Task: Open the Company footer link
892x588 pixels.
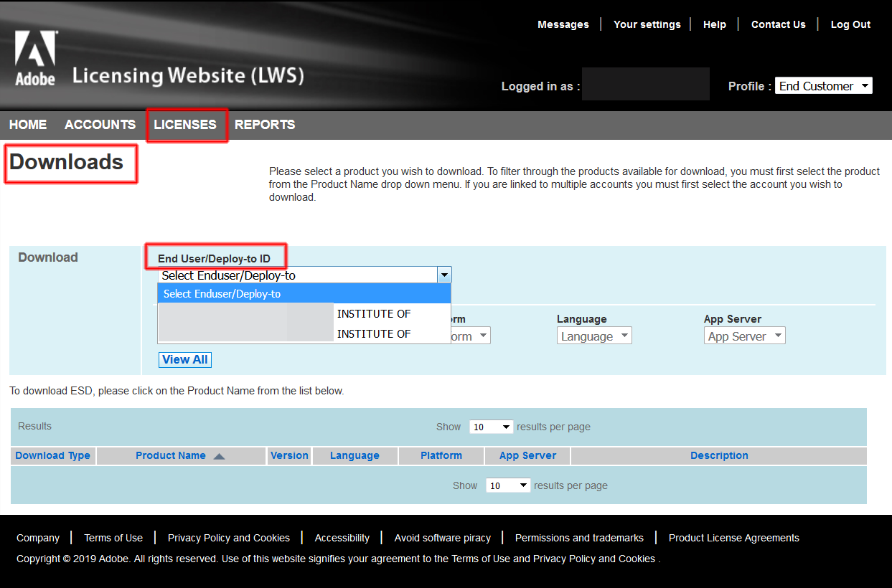Action: point(38,538)
